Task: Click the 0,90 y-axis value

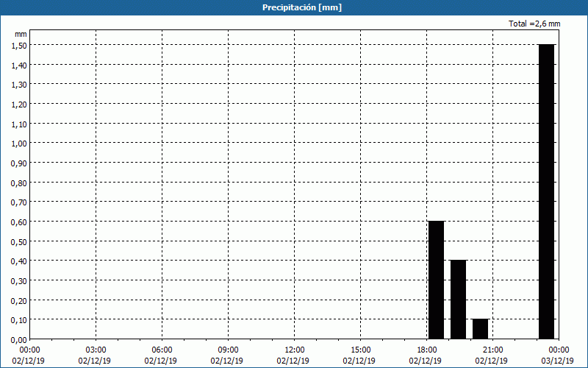Action: (x=19, y=163)
